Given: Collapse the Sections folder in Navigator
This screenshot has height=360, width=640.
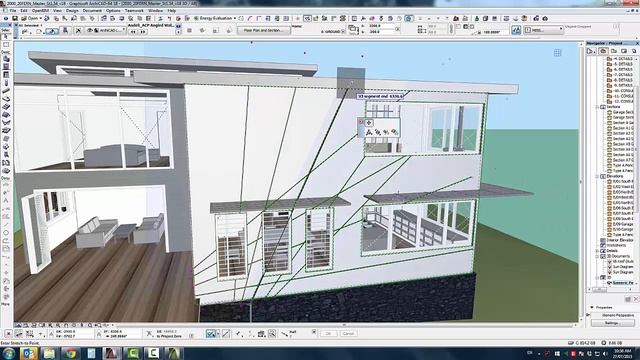Looking at the screenshot, I should point(597,107).
